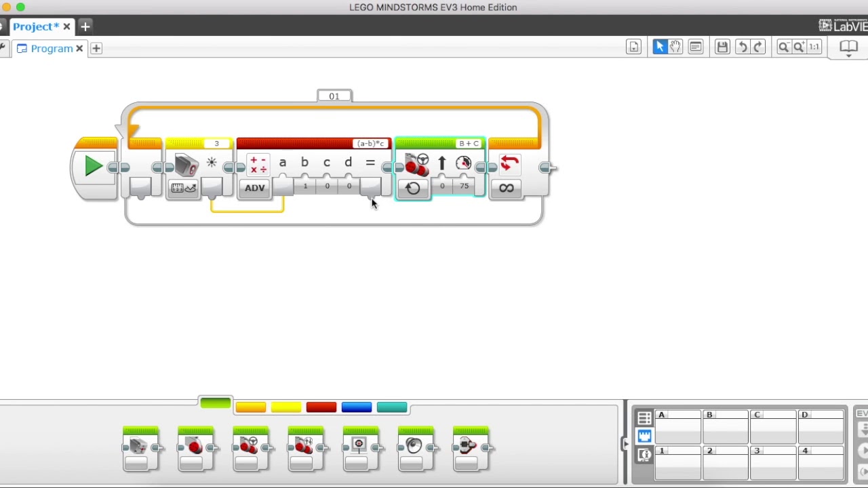The image size is (868, 488).
Task: Activate the Comment tool
Action: pos(696,47)
